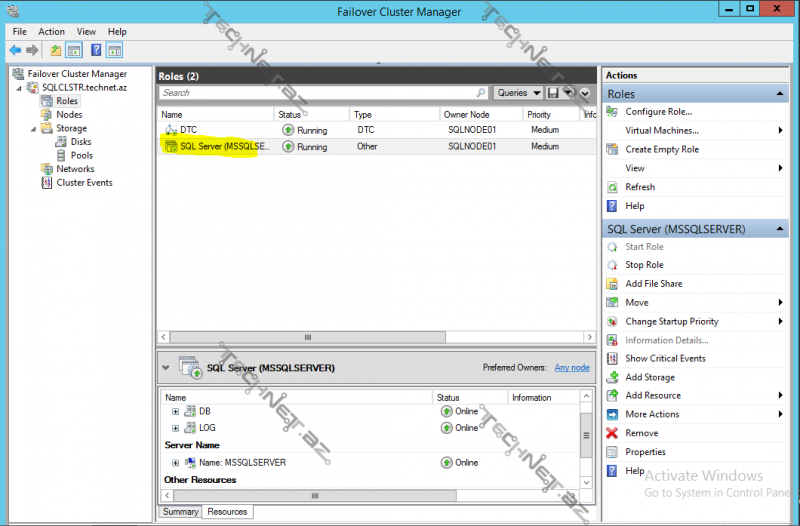Expand the DB storage resource
The width and height of the screenshot is (800, 526).
tap(176, 411)
